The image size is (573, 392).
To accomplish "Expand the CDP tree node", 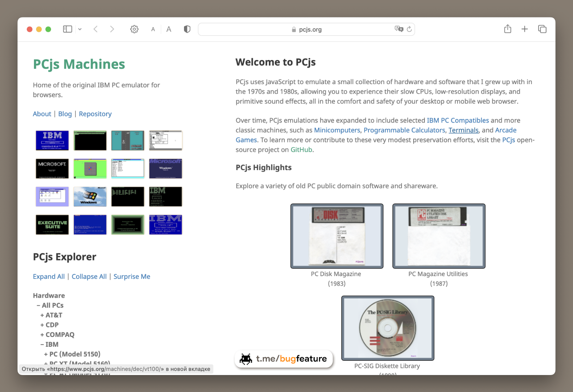I will point(49,325).
